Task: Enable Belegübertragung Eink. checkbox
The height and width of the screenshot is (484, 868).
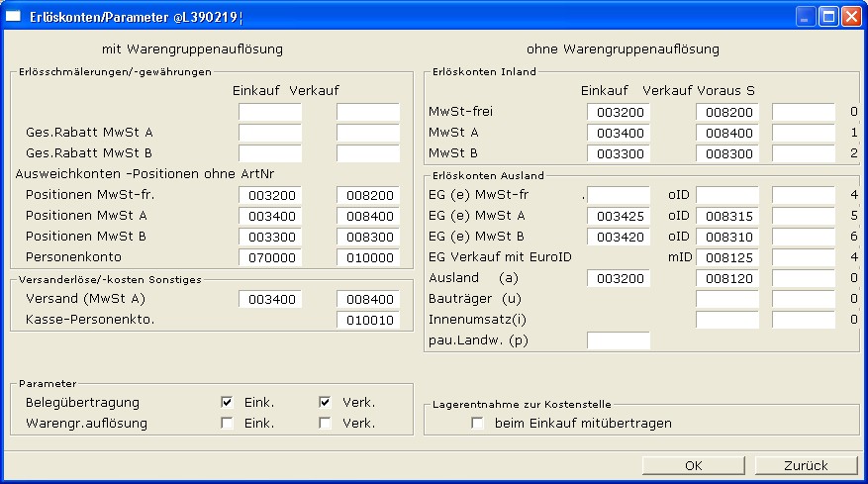Action: pyautogui.click(x=228, y=403)
